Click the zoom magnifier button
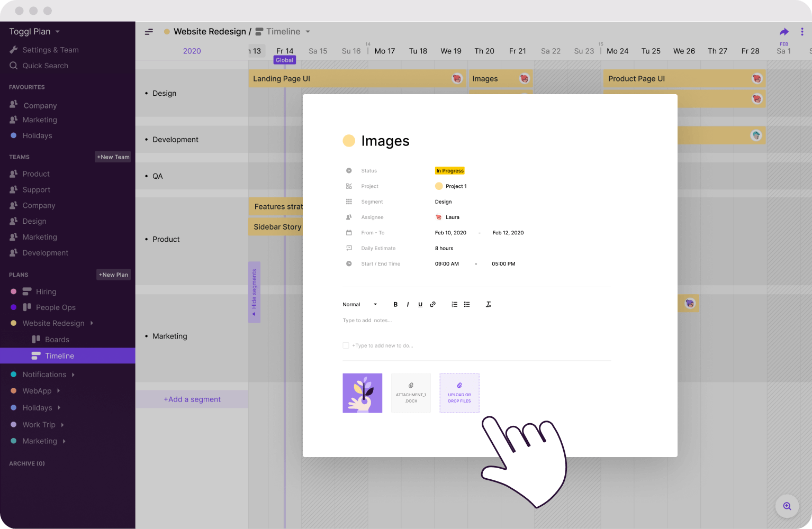Screen dimensions: 812x529 (x=787, y=506)
